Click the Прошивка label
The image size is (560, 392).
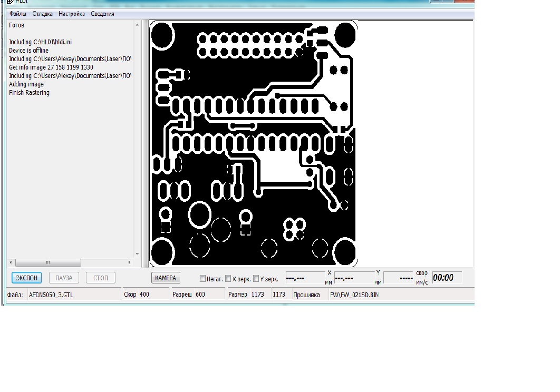[306, 295]
